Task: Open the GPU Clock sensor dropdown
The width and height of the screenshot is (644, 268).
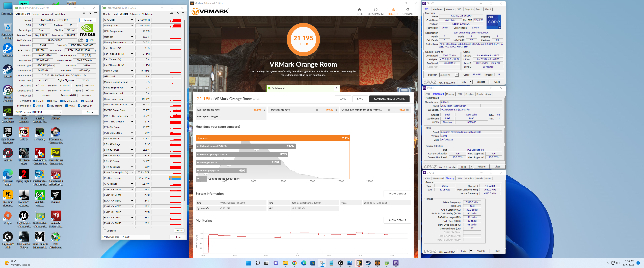Action: click(x=132, y=20)
